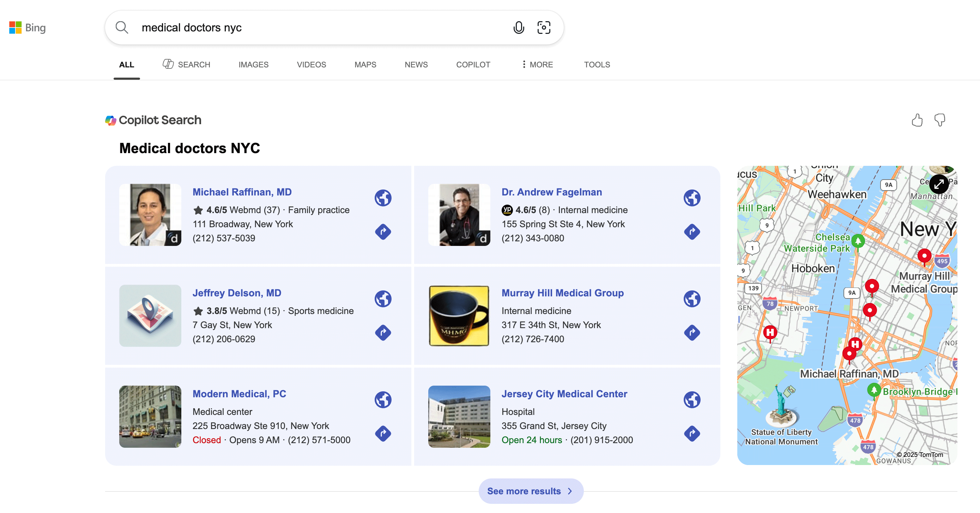Click the microphone voice search icon
This screenshot has height=513, width=980.
coord(519,28)
